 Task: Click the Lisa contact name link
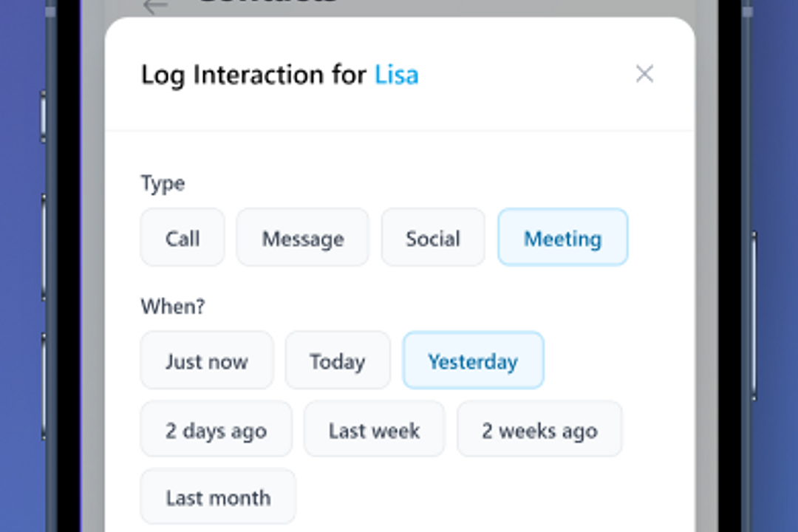(396, 75)
